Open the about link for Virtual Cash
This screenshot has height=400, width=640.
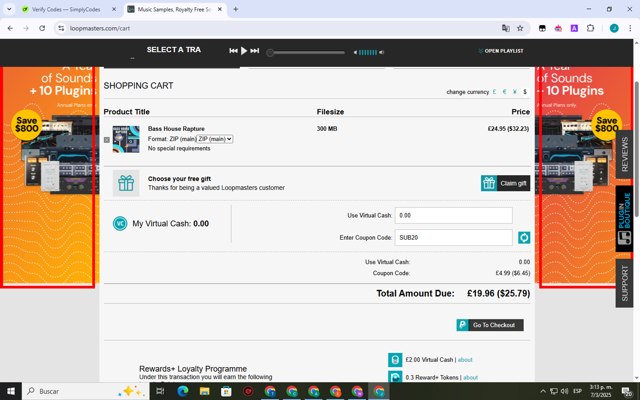tap(465, 360)
